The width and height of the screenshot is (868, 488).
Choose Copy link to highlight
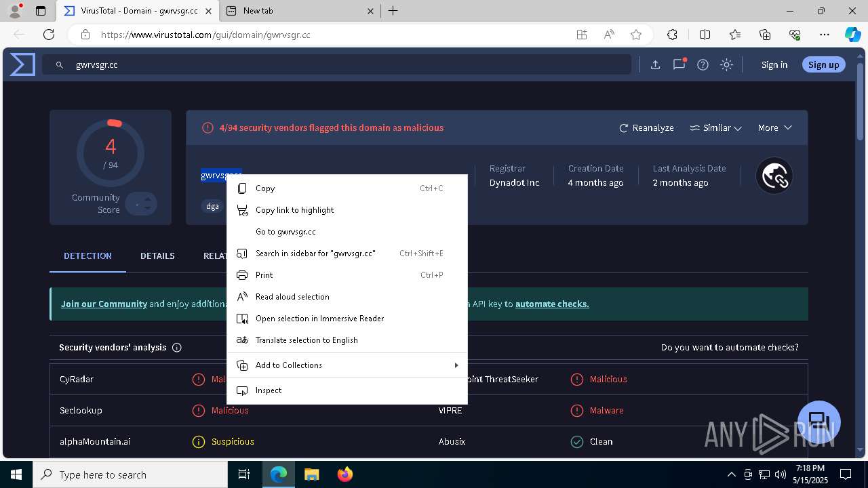(347, 210)
